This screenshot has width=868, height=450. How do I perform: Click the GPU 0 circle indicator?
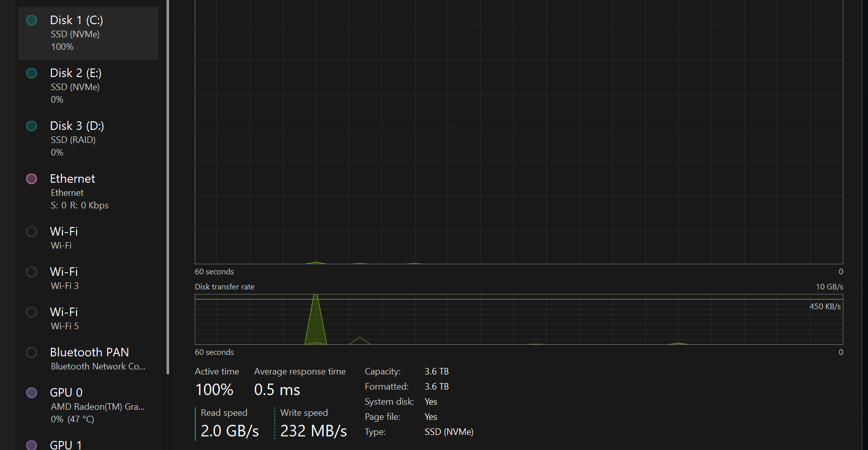[x=32, y=393]
